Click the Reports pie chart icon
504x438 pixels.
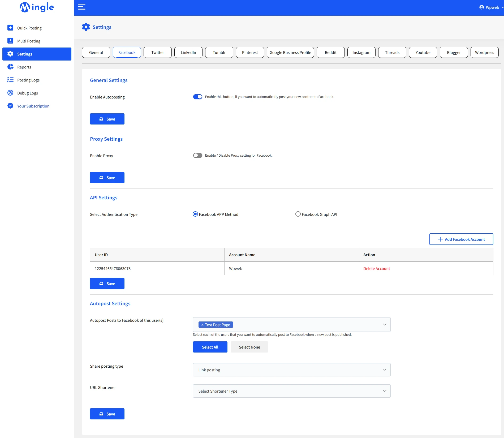point(10,67)
